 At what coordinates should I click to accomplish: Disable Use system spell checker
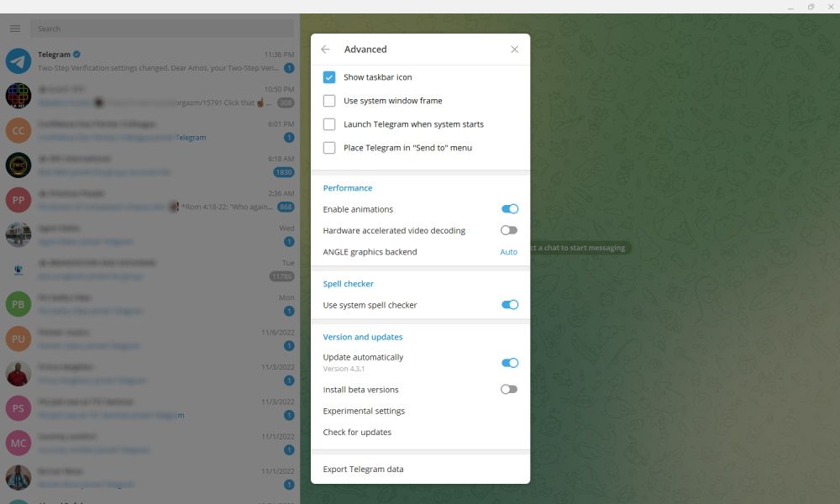pos(509,305)
